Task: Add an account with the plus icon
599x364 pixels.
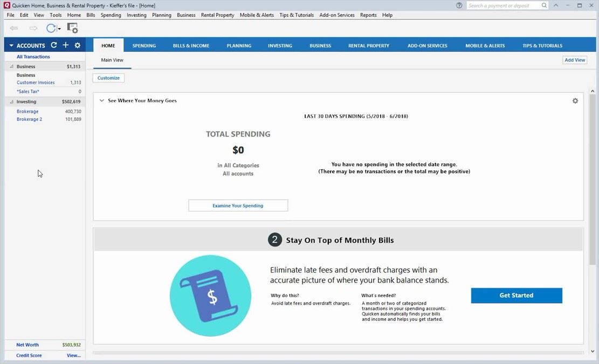Action: pos(66,46)
